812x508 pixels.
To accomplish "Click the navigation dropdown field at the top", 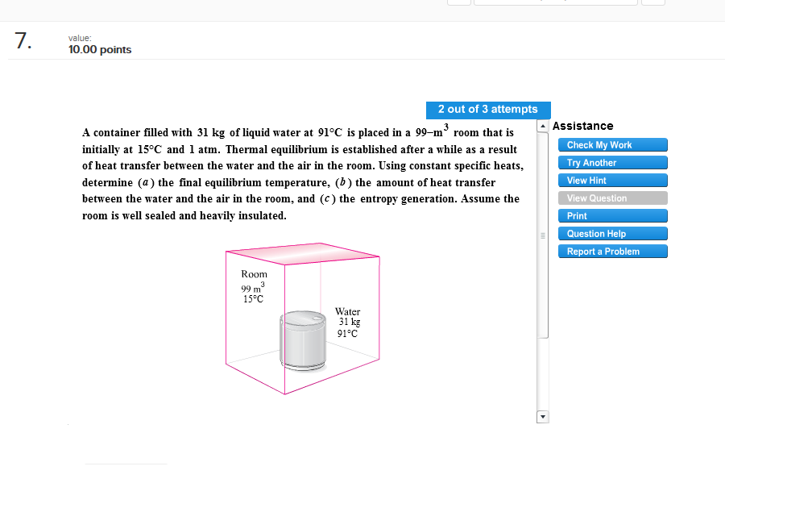I will click(x=556, y=2).
